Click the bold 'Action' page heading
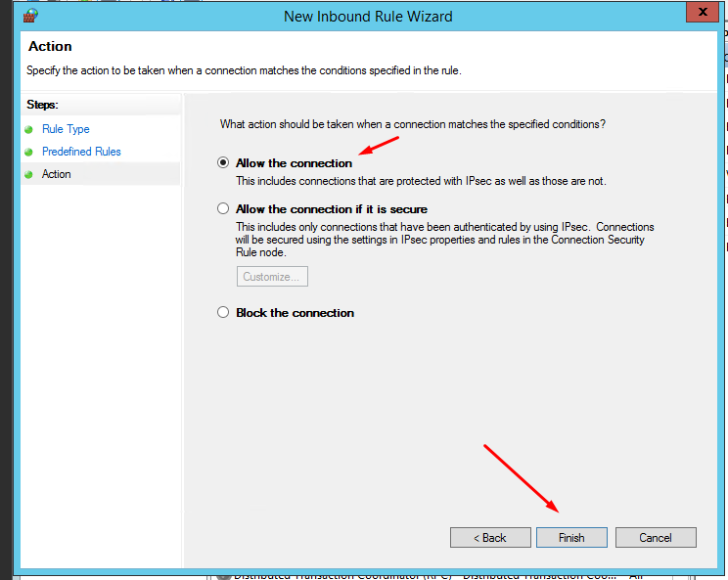Screen dimensions: 728x580 (x=50, y=47)
